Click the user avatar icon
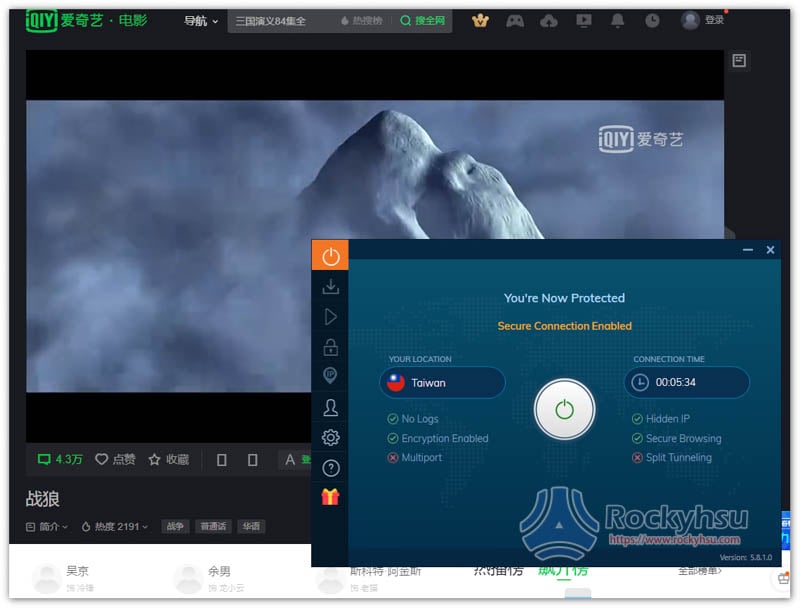 click(x=690, y=20)
